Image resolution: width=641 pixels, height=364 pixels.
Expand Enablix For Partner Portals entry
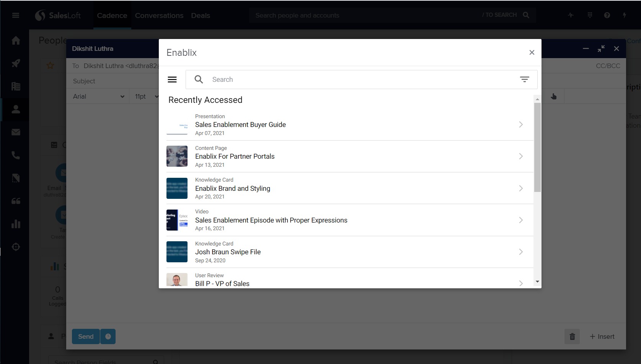[520, 156]
